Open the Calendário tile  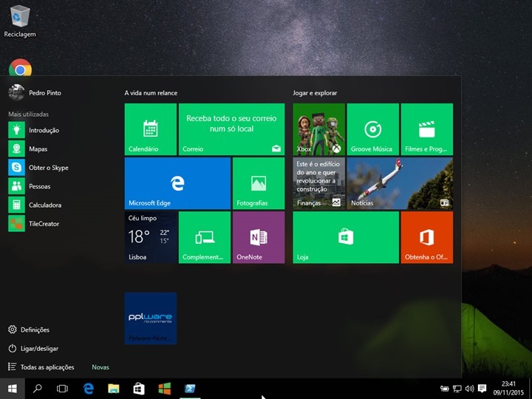tap(150, 129)
